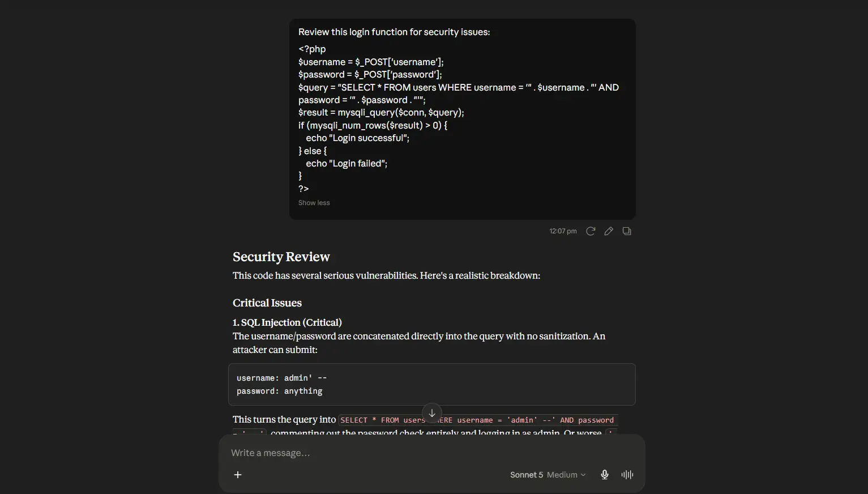Focus the Write a message input

click(431, 453)
